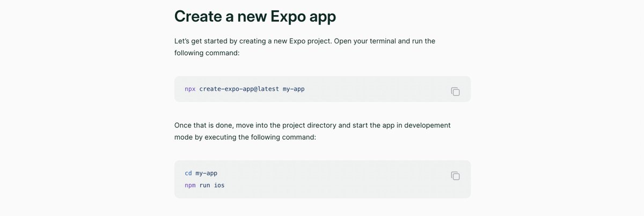Viewport: 644px width, 216px height.
Task: Click the paragraph starting 'Once that is done'
Action: point(312,131)
